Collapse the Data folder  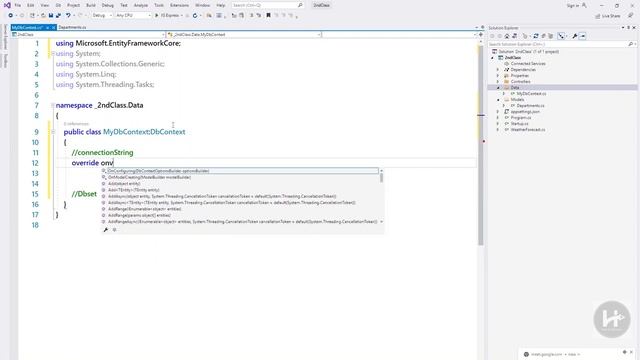coord(498,87)
